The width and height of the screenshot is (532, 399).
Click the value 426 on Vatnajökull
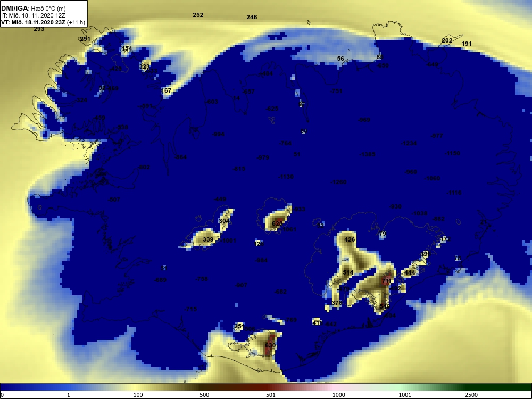350,239
